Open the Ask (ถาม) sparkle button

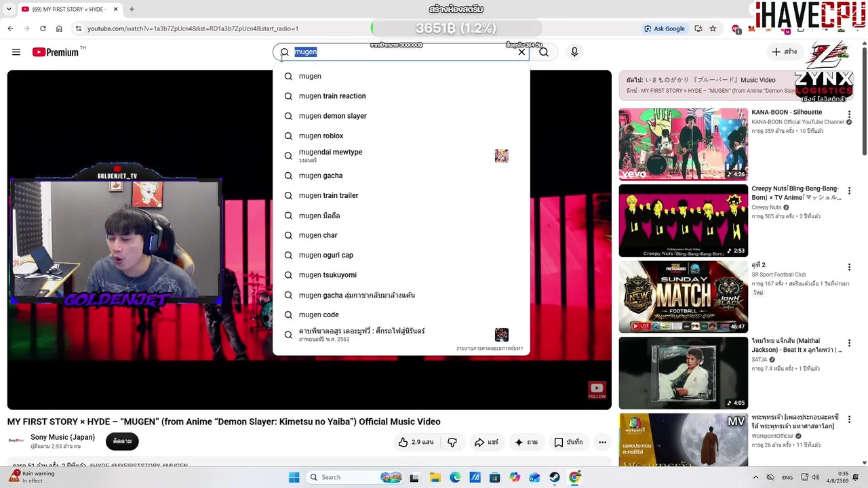tap(526, 442)
